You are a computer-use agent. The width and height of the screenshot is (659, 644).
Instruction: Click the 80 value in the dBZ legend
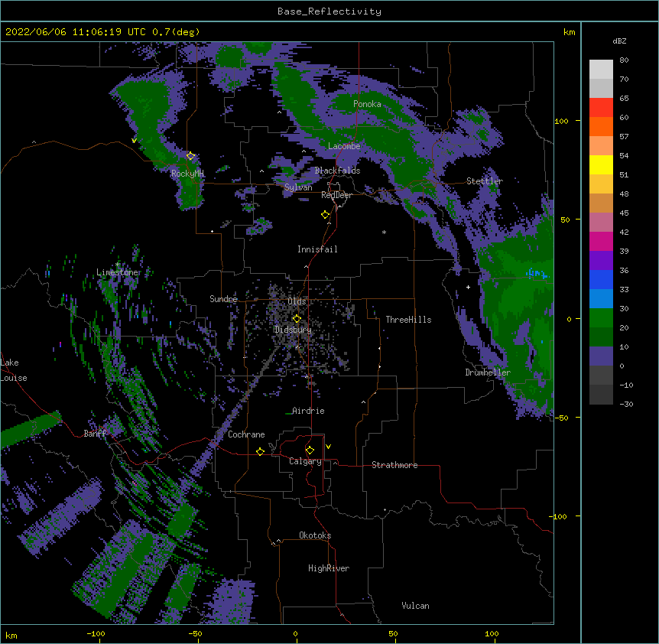click(624, 60)
